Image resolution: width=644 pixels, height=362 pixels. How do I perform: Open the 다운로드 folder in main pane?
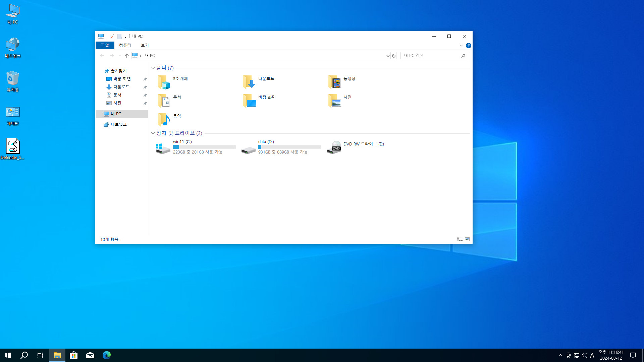click(258, 82)
